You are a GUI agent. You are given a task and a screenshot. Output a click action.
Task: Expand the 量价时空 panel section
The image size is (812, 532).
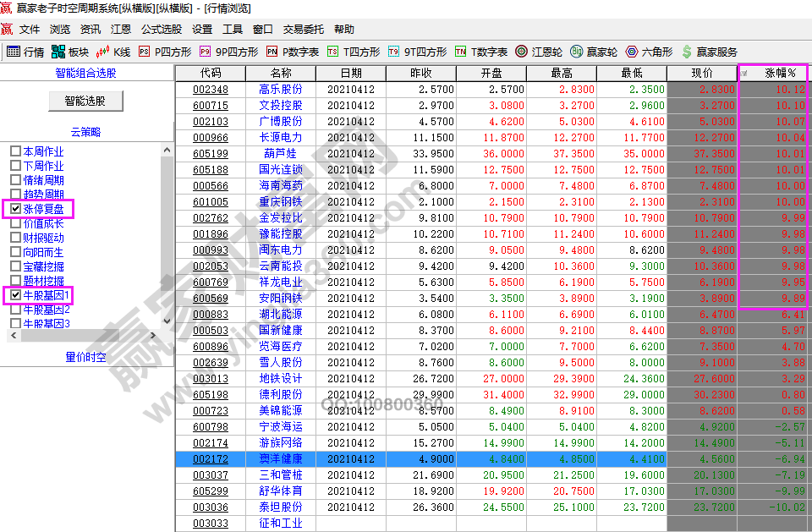pos(86,357)
